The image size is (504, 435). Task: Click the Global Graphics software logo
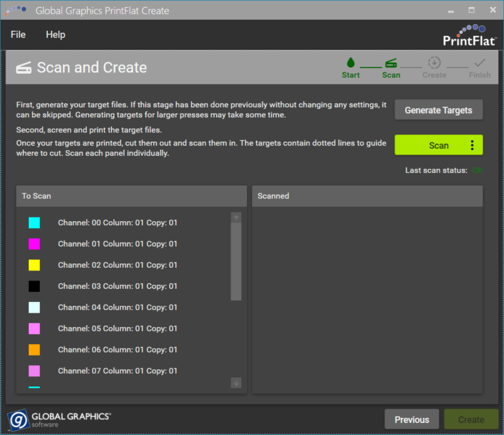(x=59, y=419)
